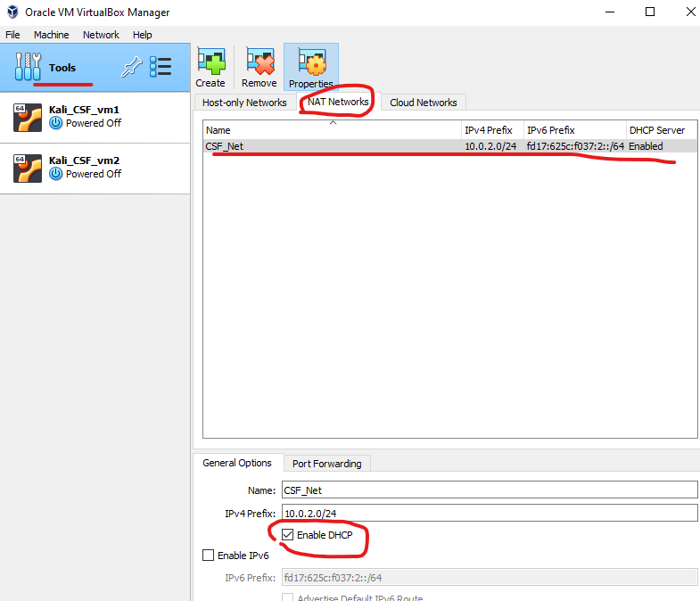Click the Remove network icon
This screenshot has width=700, height=601.
[x=259, y=62]
